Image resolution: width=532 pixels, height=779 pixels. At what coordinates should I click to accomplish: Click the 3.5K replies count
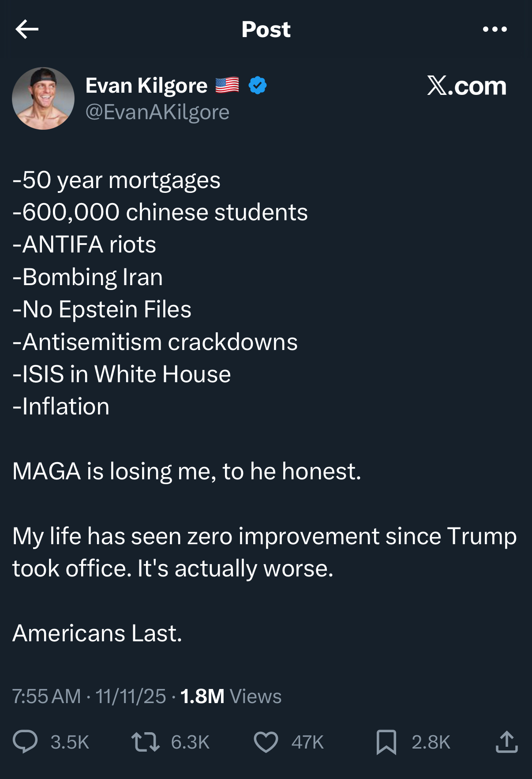click(70, 742)
